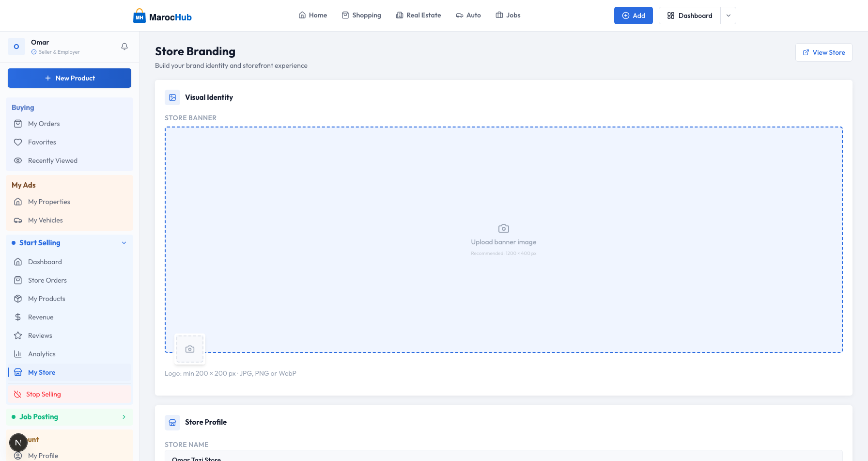Select the Recently Viewed eye icon
This screenshot has width=868, height=461.
click(18, 160)
